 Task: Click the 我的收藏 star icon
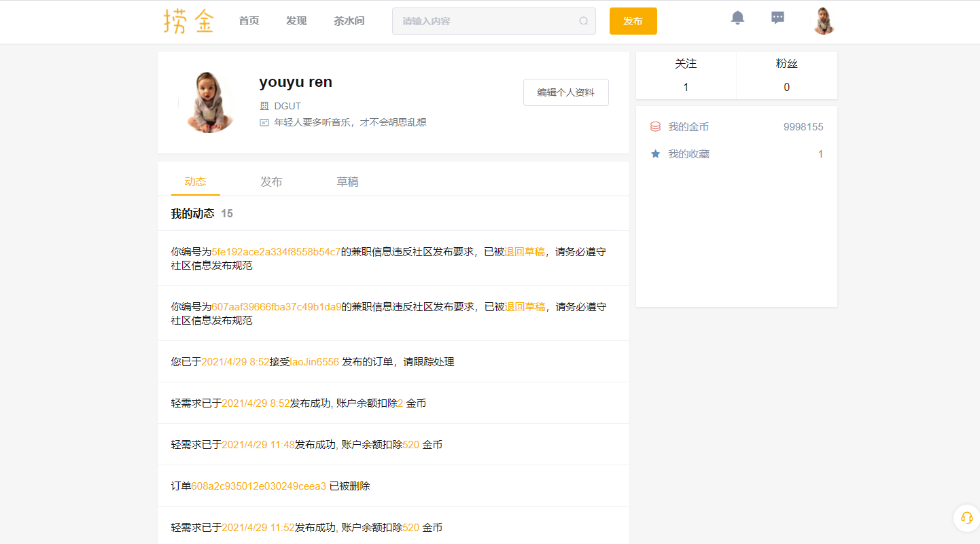click(x=655, y=154)
